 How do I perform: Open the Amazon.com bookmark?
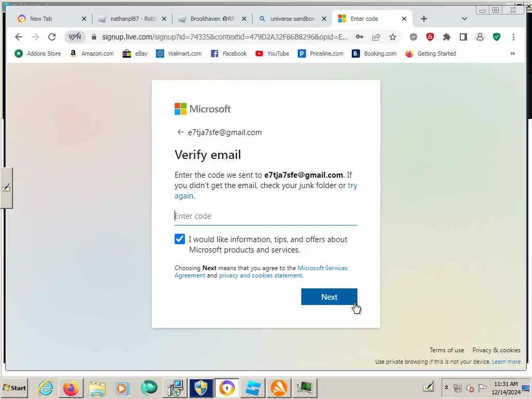point(91,54)
